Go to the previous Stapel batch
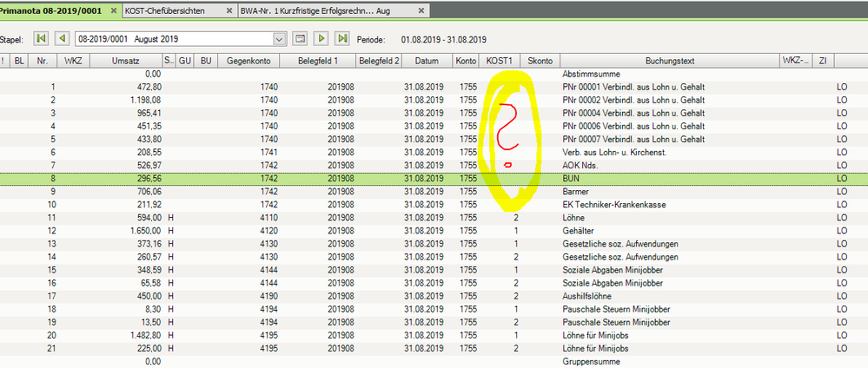This screenshot has width=868, height=368. (x=62, y=39)
